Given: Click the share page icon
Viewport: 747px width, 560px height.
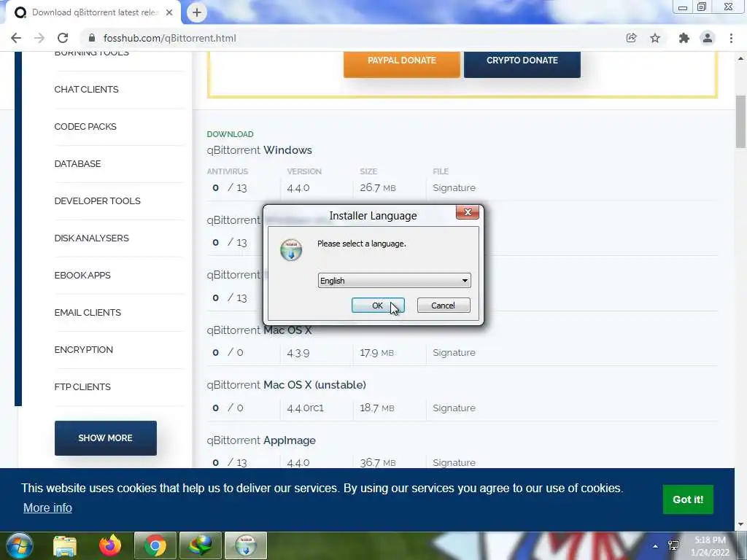Looking at the screenshot, I should click(x=631, y=38).
